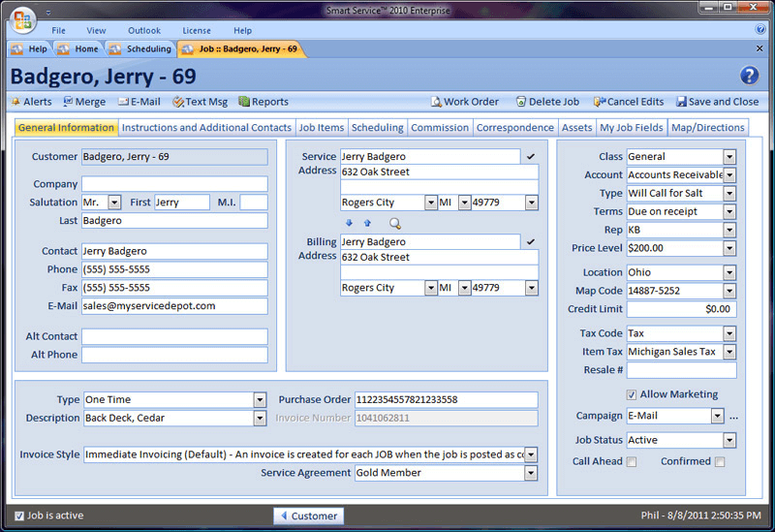Screen dimensions: 775x532
Task: Open Reports from the toolbar
Action: click(263, 102)
